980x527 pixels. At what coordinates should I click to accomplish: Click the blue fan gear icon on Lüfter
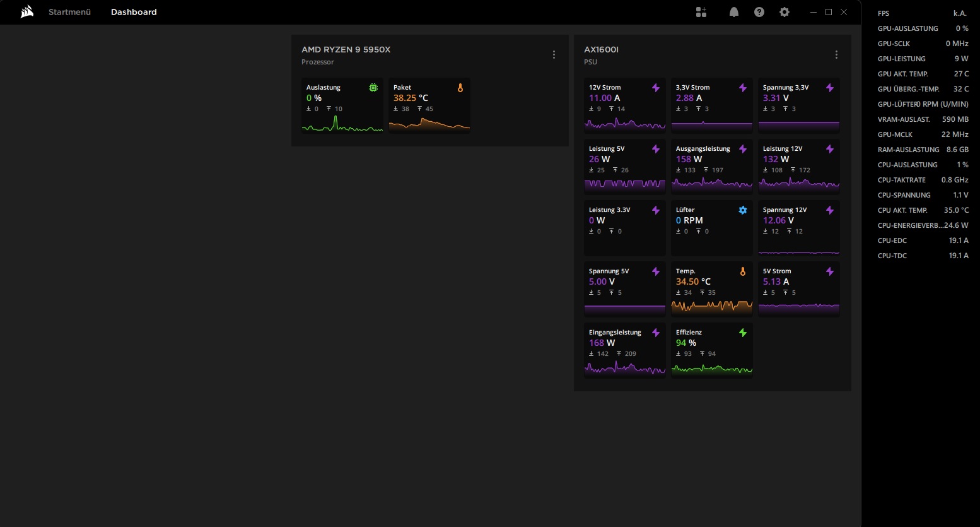[x=743, y=210]
